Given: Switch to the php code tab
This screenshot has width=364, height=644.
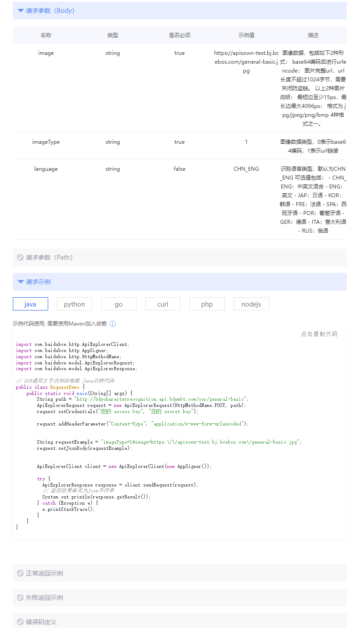Looking at the screenshot, I should 207,304.
